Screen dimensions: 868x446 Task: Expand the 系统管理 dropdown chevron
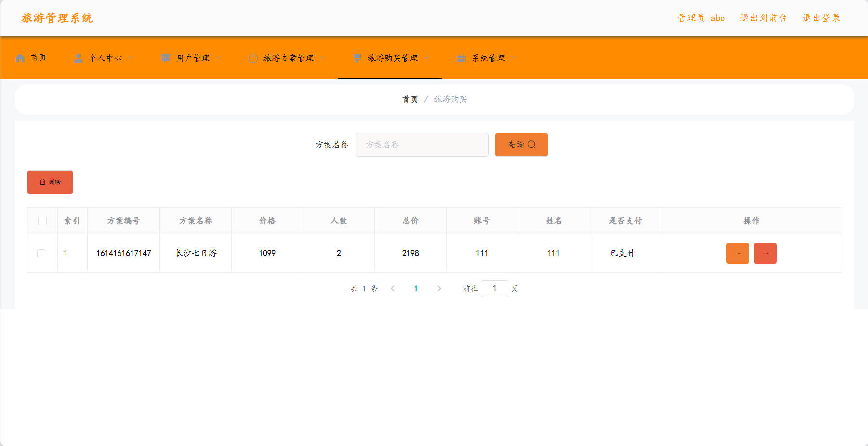(x=513, y=58)
